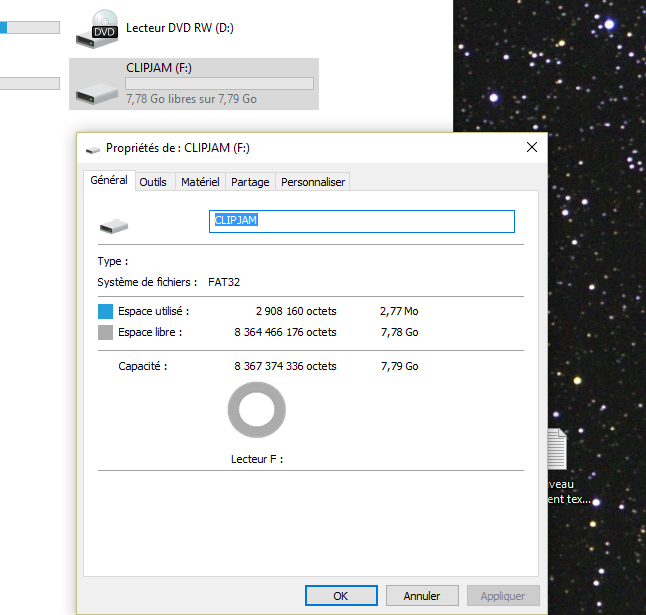Click the Appliquer button

point(503,596)
